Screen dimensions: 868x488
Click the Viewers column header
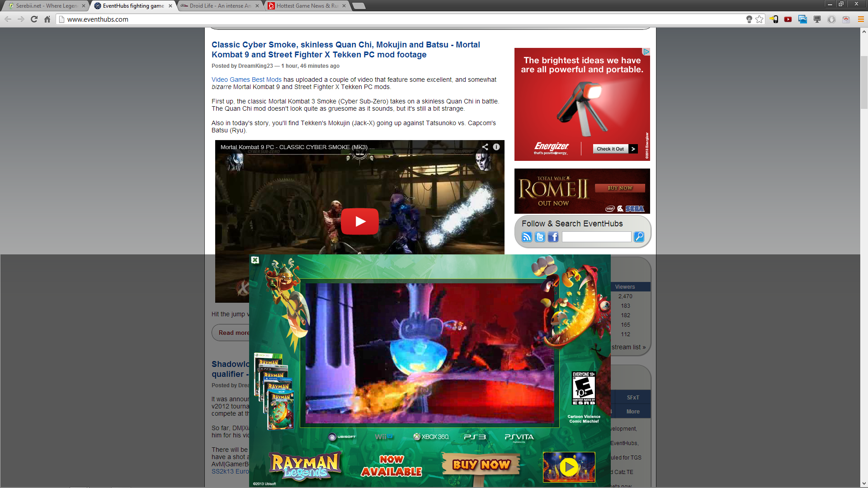tap(625, 287)
